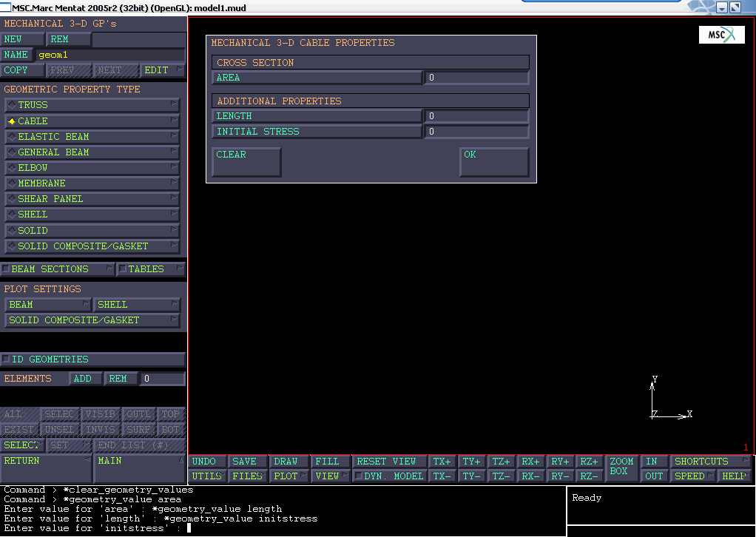756x537 pixels.
Task: Click UNDO in bottom toolbar
Action: coord(207,462)
